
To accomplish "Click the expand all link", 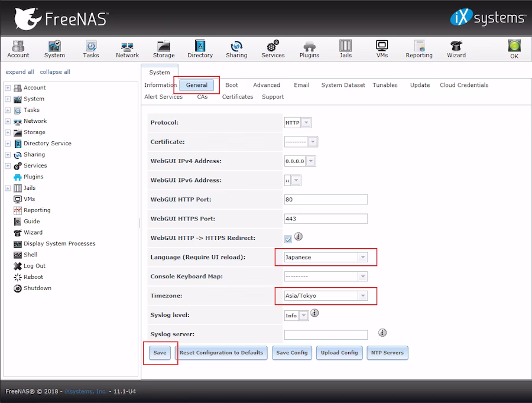I will [20, 72].
